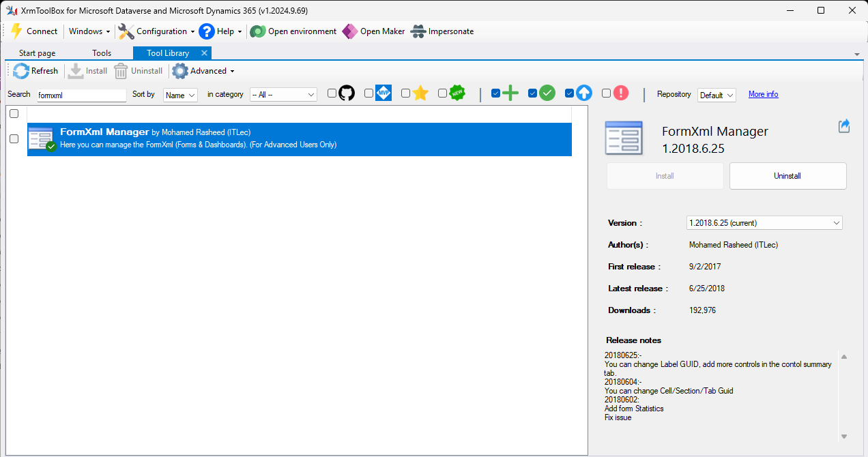Check the FormXml Manager row checkbox
Screen dimensions: 868x457
coord(14,138)
